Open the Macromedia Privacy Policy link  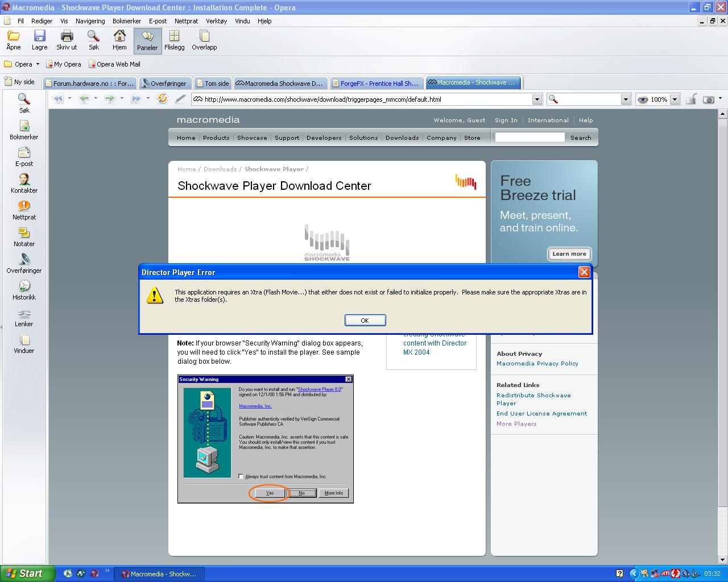click(537, 364)
